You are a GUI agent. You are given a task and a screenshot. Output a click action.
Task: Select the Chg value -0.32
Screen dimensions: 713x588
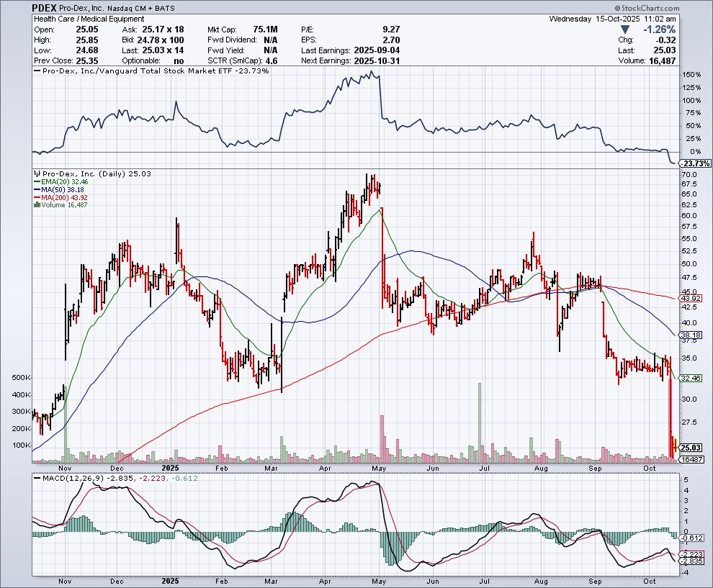tap(665, 40)
